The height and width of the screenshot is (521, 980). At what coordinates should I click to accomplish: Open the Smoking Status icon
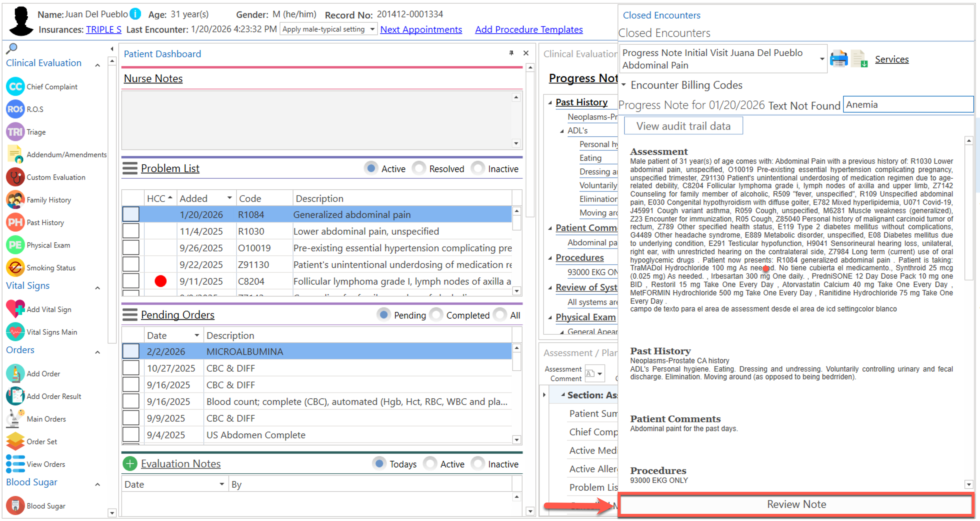pyautogui.click(x=15, y=268)
